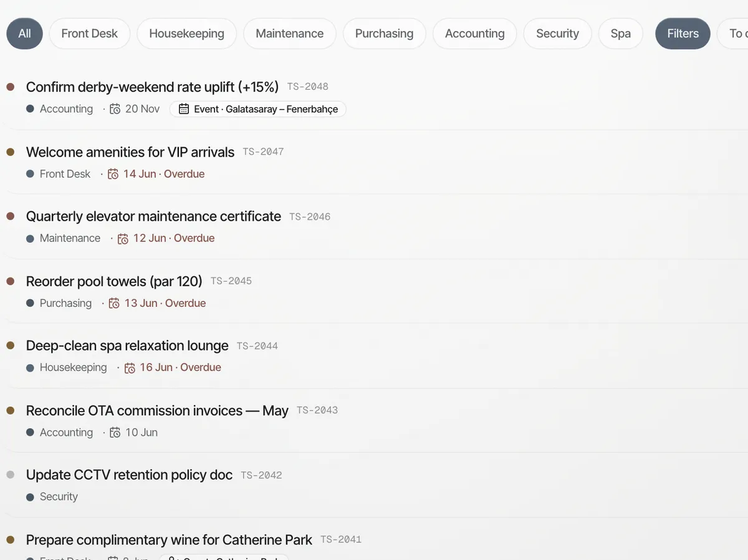This screenshot has height=560, width=748.
Task: Click the 10 Jun due date
Action: coord(141,432)
